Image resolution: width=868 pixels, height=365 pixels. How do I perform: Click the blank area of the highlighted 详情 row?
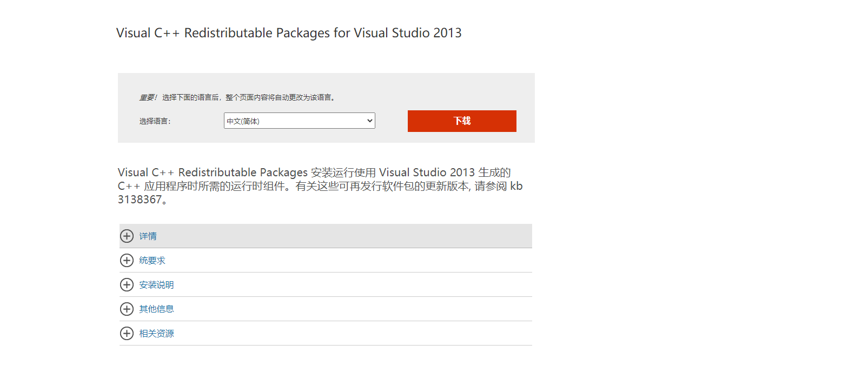[x=346, y=236]
